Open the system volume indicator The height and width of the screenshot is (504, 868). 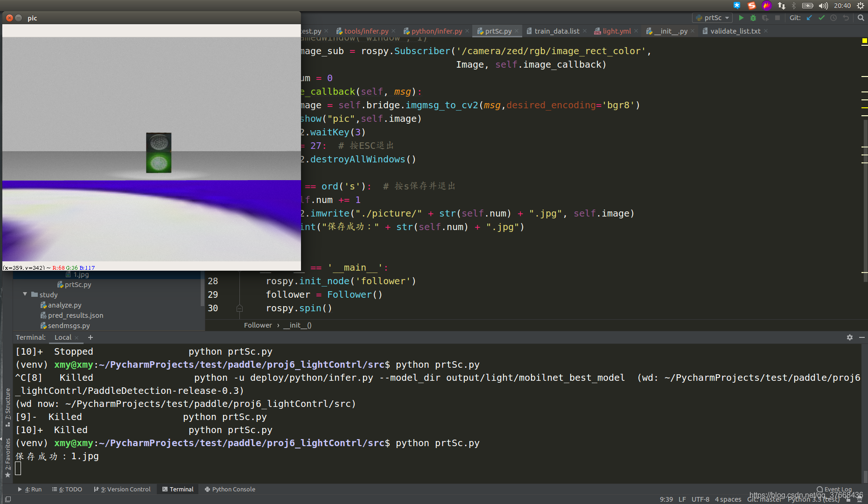pyautogui.click(x=823, y=6)
